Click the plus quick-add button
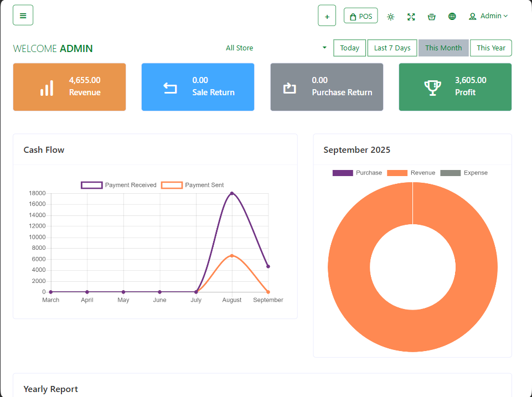The image size is (532, 397). click(x=327, y=16)
